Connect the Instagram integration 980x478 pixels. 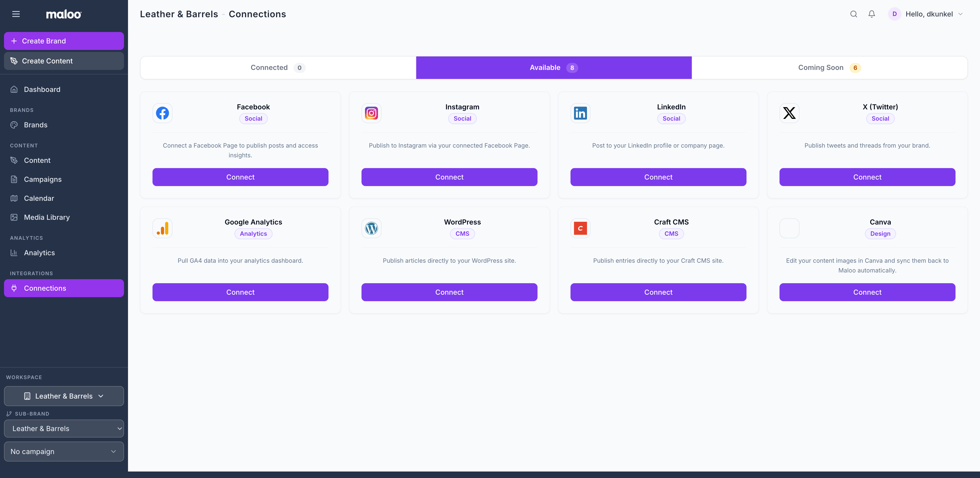coord(449,177)
